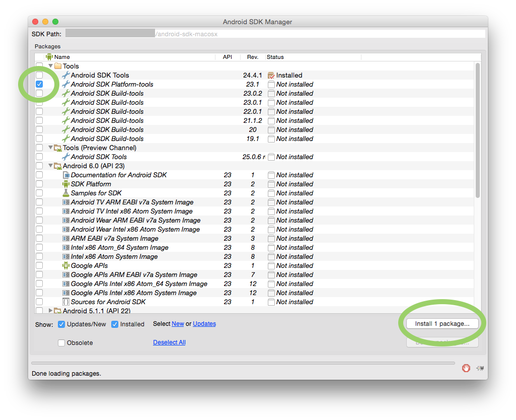Check Android SDK Tools 24.4.1 checkbox

(39, 75)
